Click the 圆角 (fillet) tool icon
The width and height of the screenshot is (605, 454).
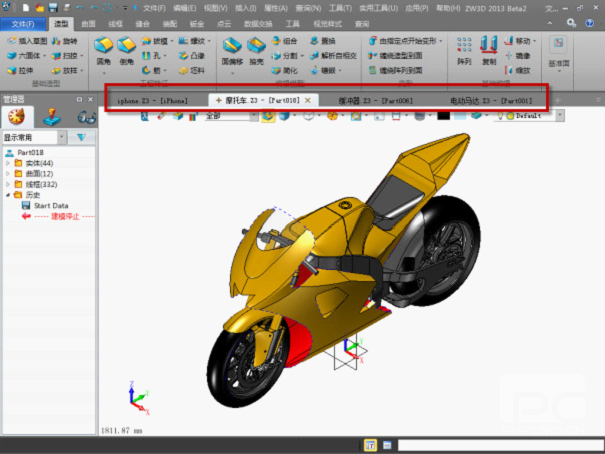tap(103, 52)
